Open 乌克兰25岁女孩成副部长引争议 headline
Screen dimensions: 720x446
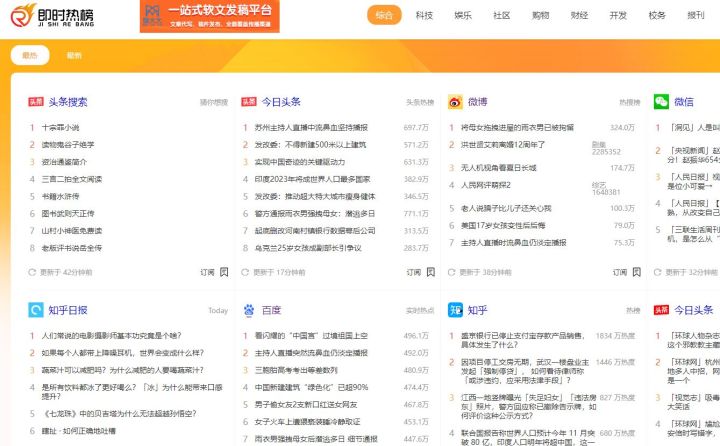(x=308, y=248)
